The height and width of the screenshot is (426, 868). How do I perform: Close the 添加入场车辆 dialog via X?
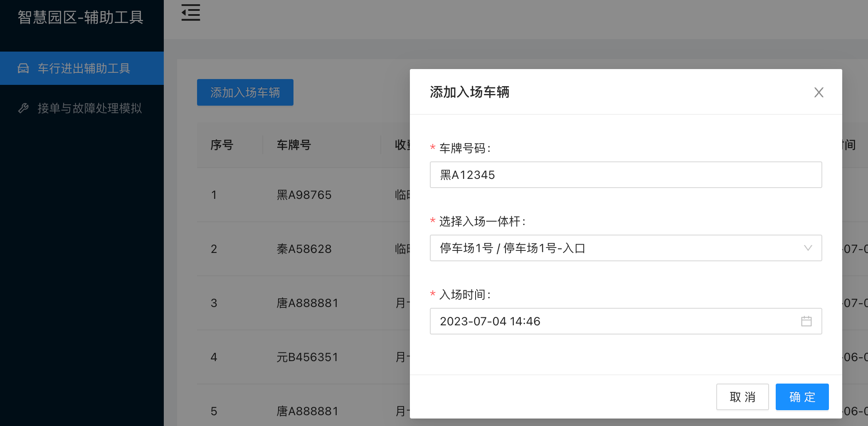[x=819, y=92]
